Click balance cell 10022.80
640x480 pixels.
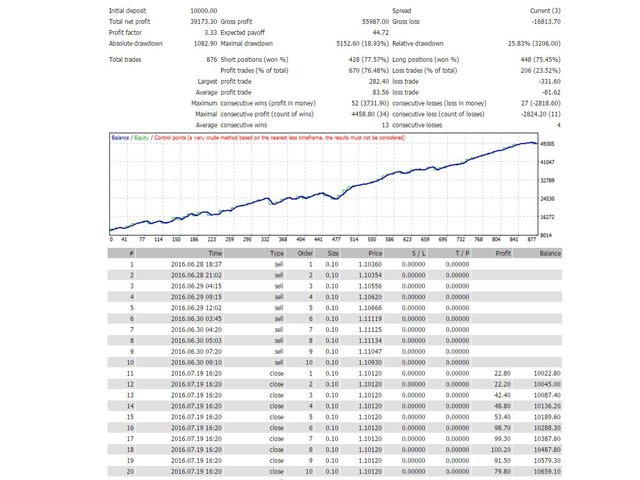[x=547, y=373]
